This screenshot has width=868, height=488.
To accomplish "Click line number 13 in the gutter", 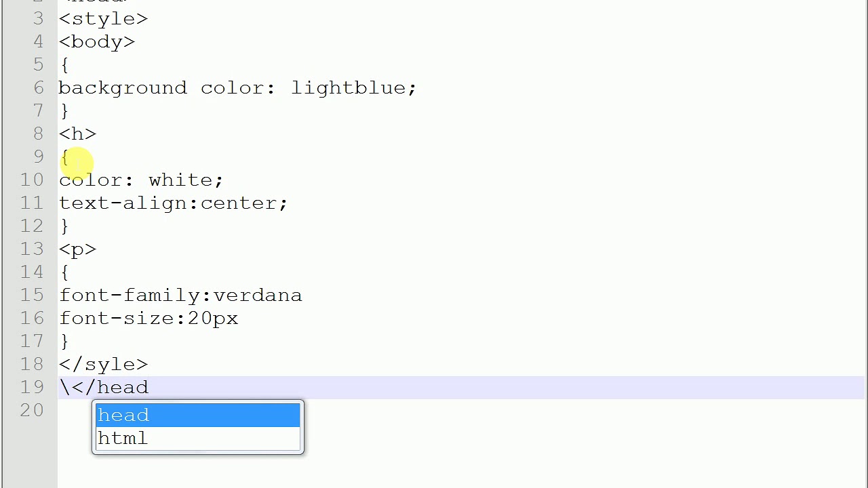I will click(x=32, y=249).
